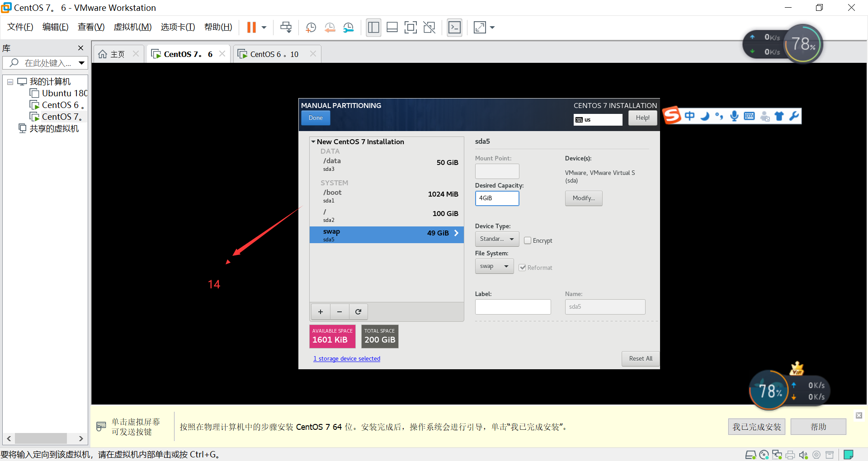
Task: Select the /boot sda1 partition
Action: click(x=387, y=196)
